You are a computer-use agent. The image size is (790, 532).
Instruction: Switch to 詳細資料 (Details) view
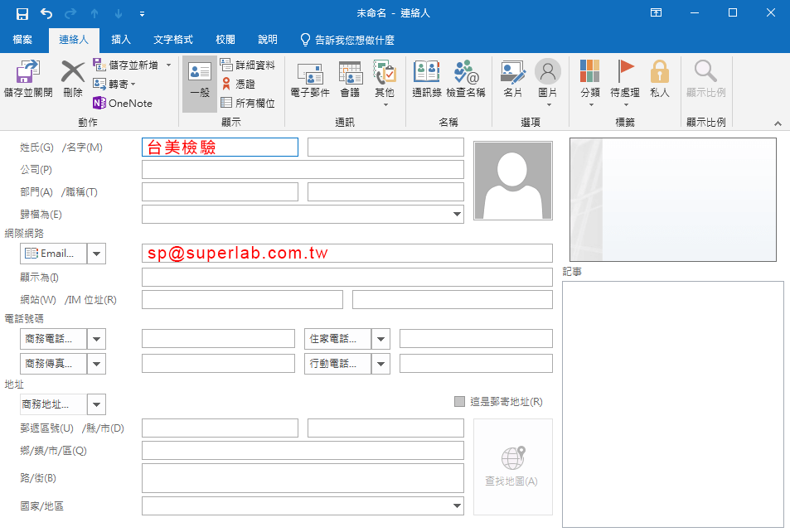pyautogui.click(x=248, y=65)
